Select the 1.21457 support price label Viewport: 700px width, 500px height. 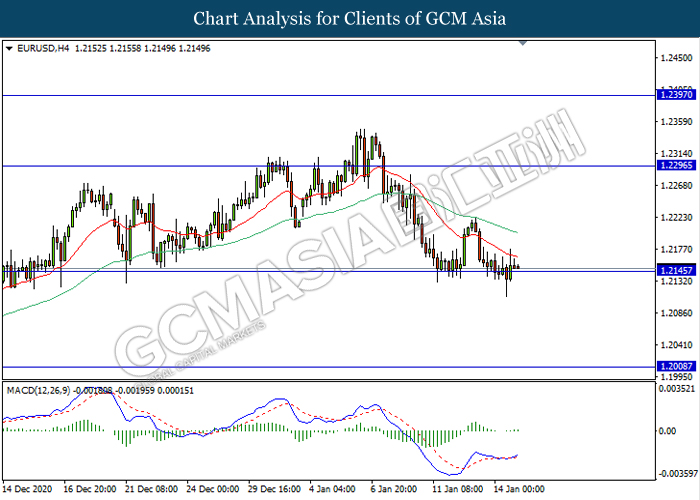click(676, 271)
